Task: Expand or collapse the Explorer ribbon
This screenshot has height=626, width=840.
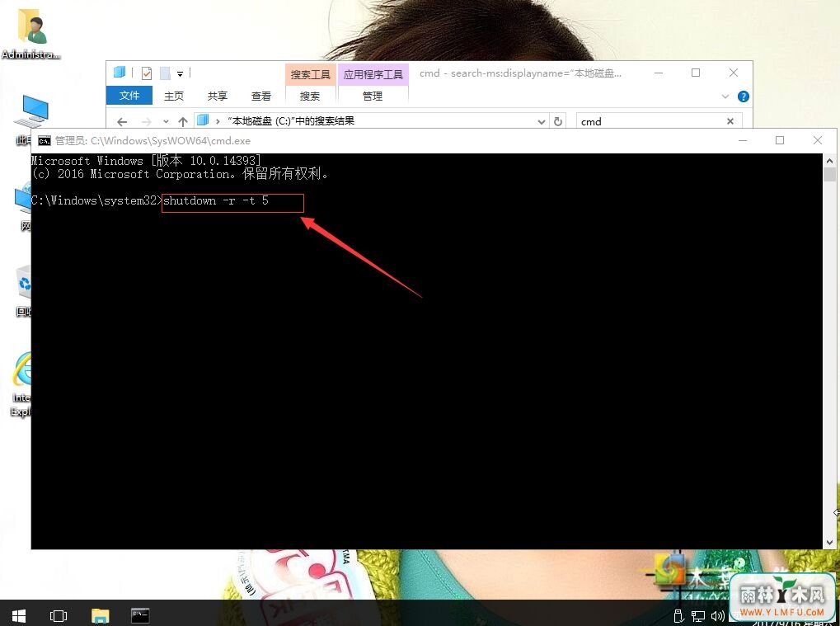Action: click(x=725, y=96)
